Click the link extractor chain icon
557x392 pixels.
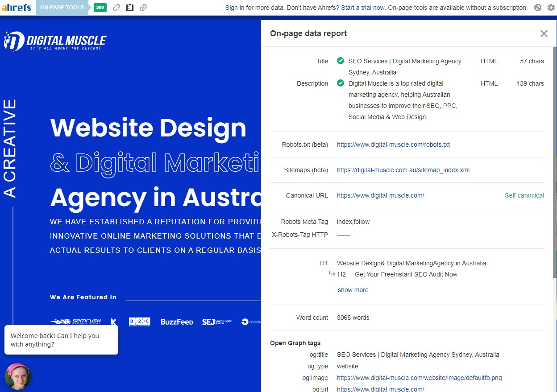click(143, 8)
